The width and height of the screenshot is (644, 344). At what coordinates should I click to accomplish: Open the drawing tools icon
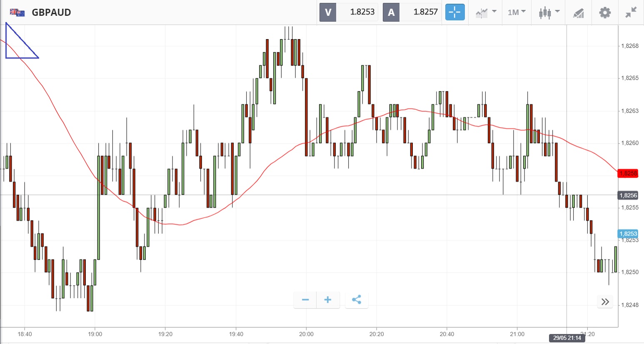[x=578, y=12]
